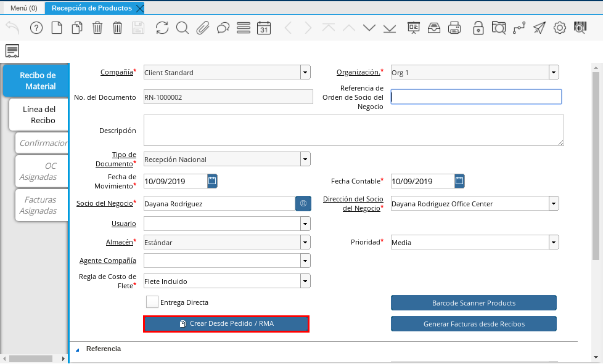
Task: Expand the Tipo de Documento dropdown
Action: pyautogui.click(x=305, y=160)
